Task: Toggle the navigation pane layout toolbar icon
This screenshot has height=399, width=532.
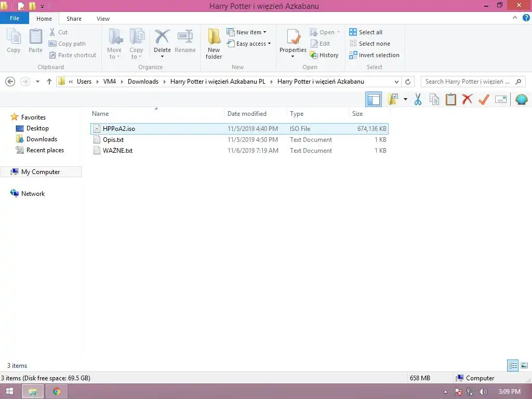Action: coord(374,99)
